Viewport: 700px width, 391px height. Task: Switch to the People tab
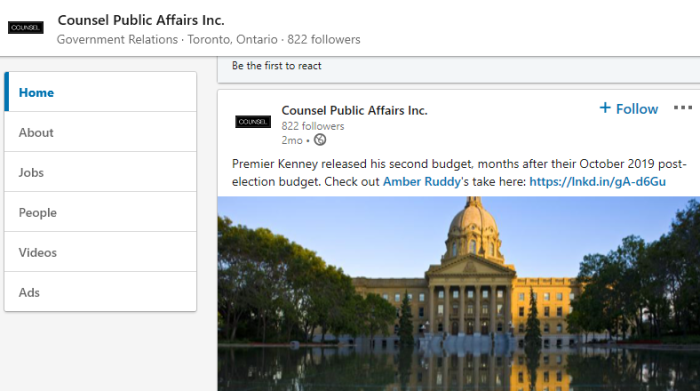(100, 212)
